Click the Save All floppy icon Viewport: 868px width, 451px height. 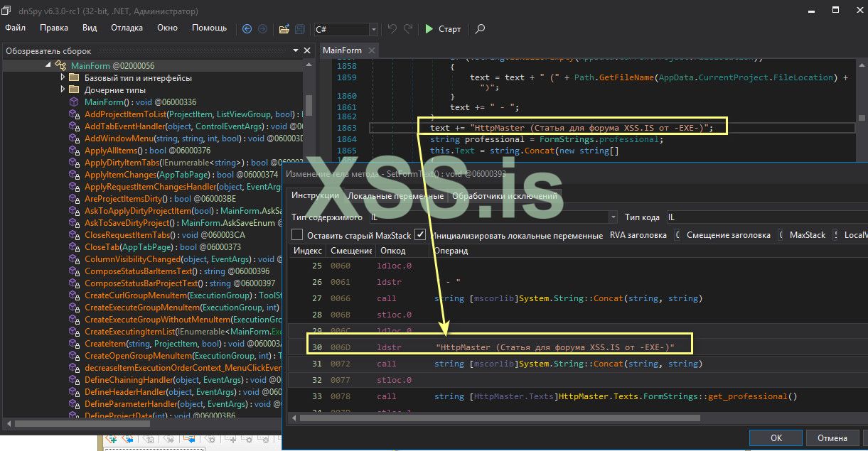pos(300,29)
